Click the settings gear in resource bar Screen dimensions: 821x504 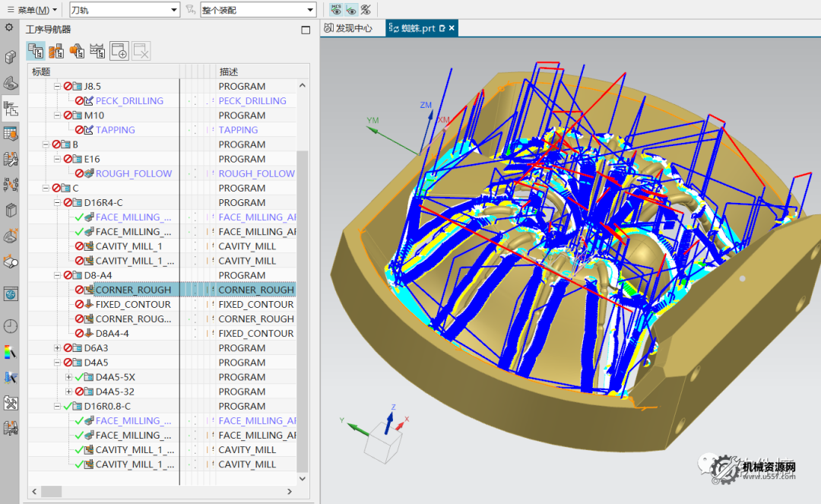pos(9,27)
